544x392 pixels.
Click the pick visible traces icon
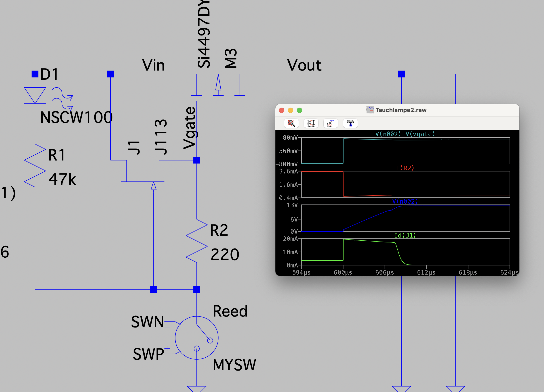pos(331,123)
